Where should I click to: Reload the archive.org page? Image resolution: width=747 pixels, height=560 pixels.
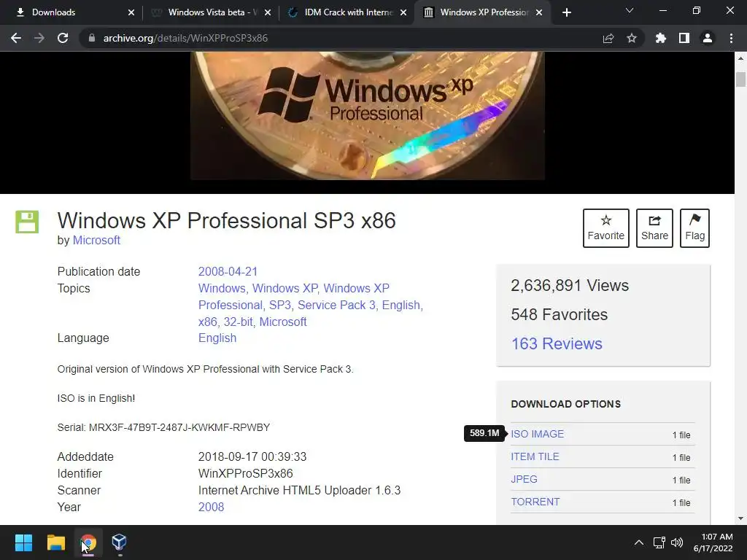(63, 38)
